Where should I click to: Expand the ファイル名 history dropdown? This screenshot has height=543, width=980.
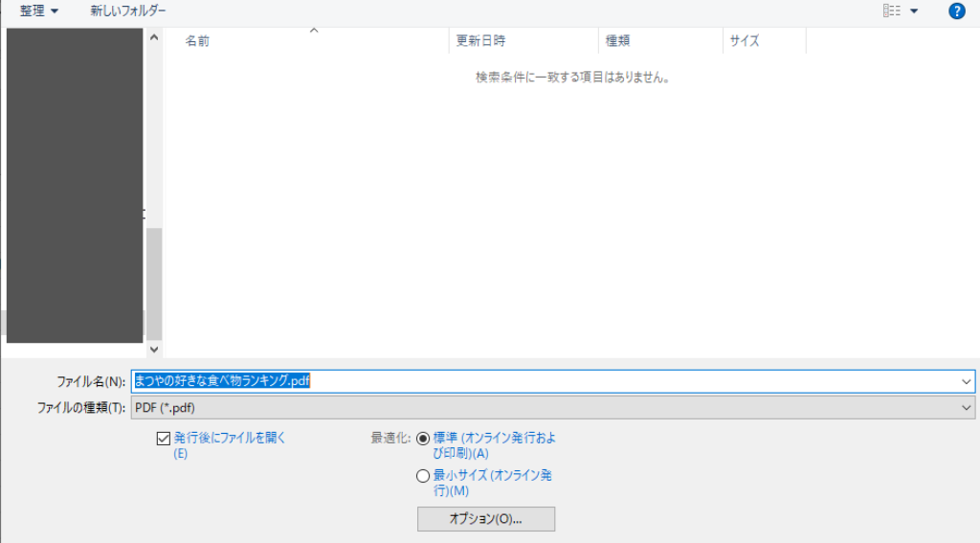(x=966, y=381)
